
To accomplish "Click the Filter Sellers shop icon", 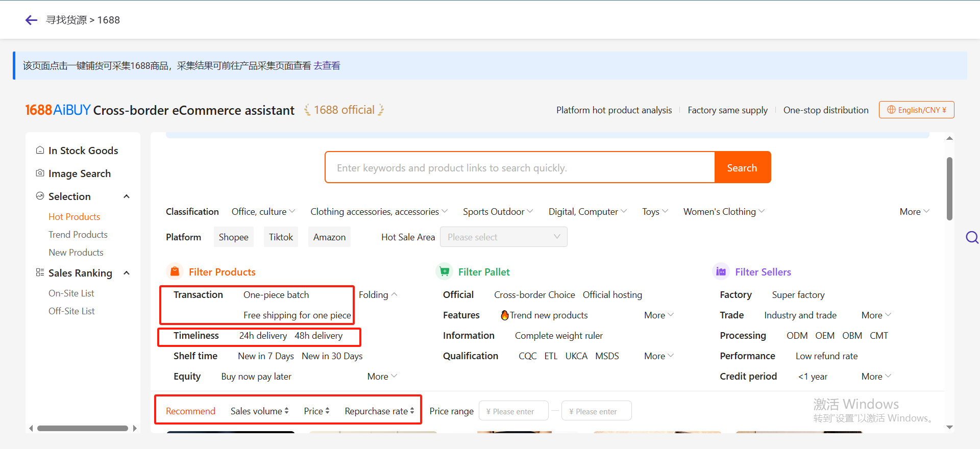I will pyautogui.click(x=721, y=271).
